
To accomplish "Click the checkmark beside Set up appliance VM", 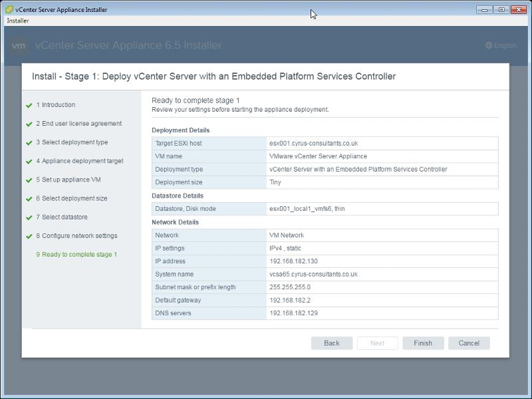I will tap(29, 180).
